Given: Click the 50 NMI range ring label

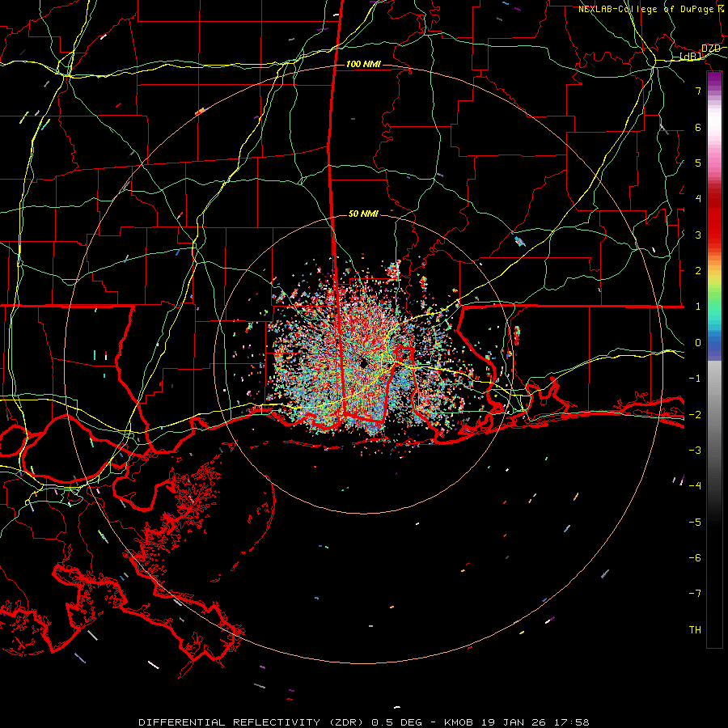Looking at the screenshot, I should (x=363, y=214).
